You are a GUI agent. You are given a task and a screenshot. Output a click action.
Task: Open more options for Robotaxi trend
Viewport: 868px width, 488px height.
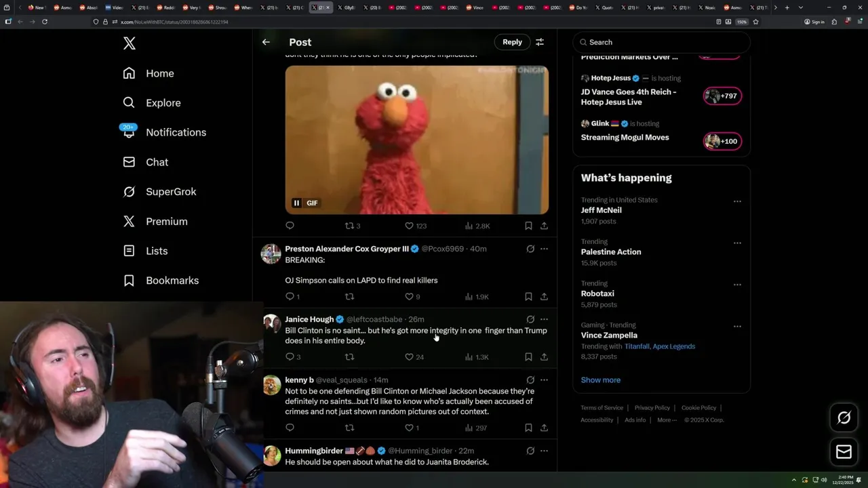[x=737, y=285]
